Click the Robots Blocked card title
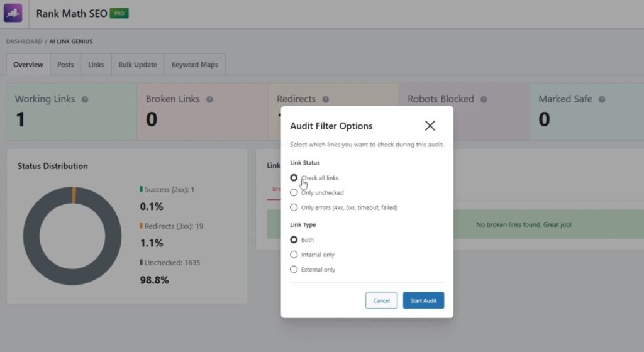 (x=441, y=99)
